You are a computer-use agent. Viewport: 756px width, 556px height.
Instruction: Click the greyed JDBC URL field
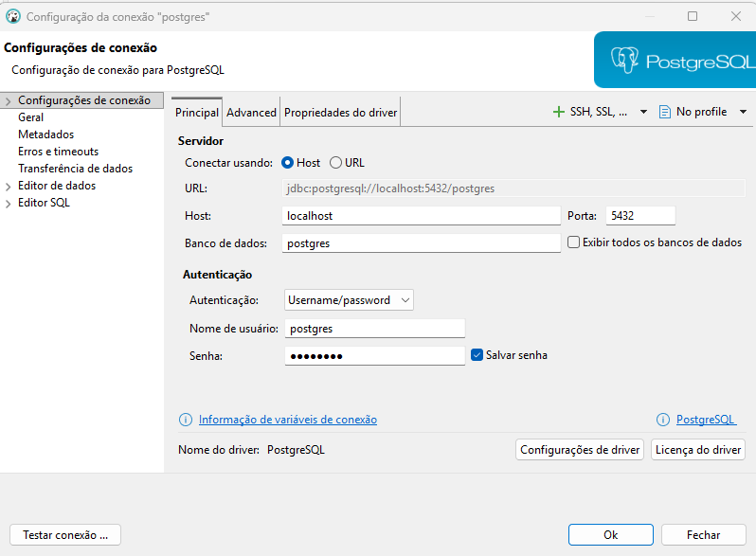point(513,188)
